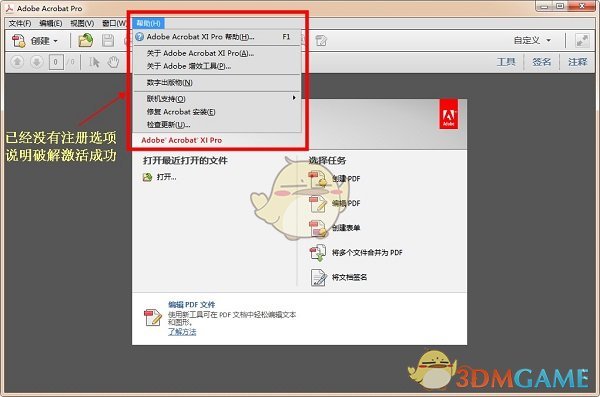Open the 编辑(E) menu

point(51,24)
